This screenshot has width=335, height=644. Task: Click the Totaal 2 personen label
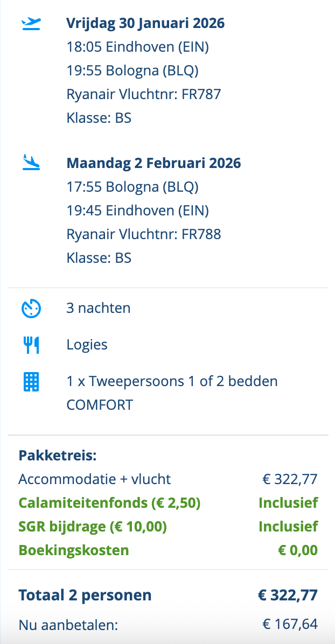[85, 595]
